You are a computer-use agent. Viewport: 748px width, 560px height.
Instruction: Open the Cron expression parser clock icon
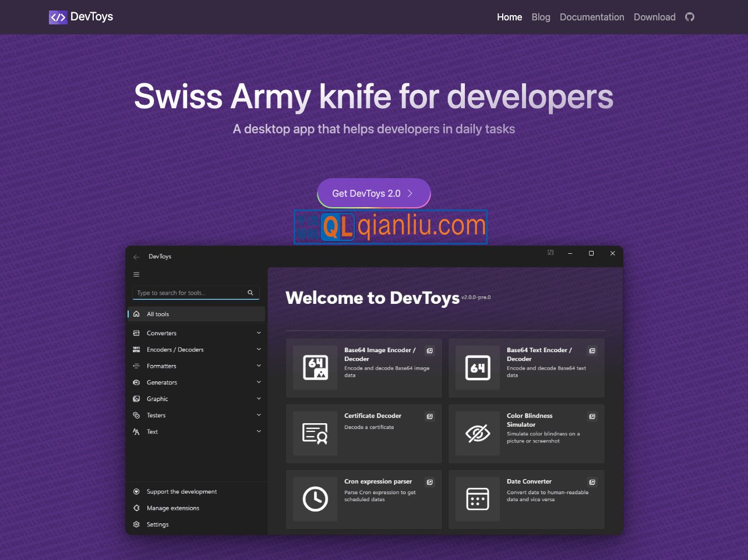(x=315, y=499)
